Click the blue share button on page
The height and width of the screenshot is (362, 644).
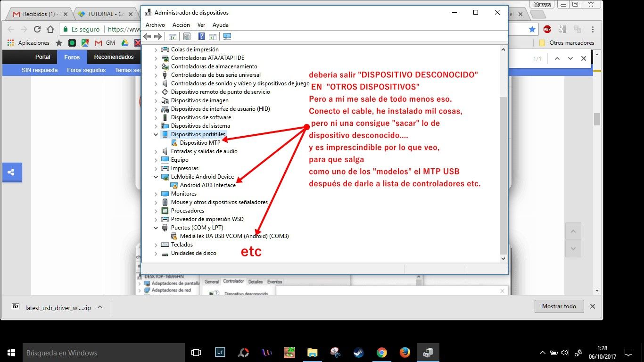[x=11, y=173]
